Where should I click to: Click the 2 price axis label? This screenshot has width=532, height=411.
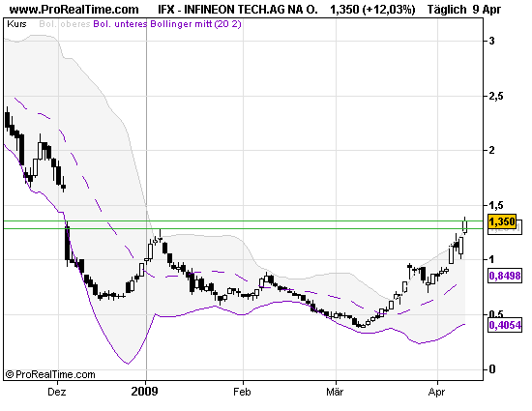coord(491,150)
